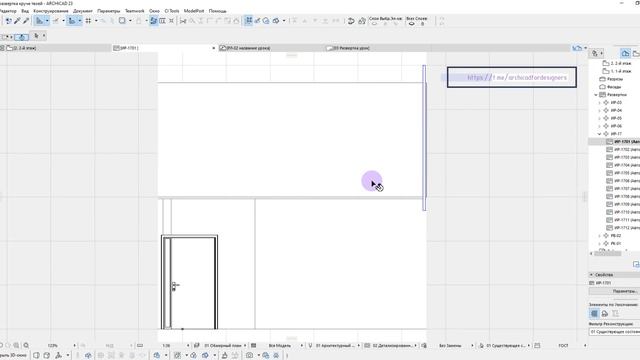
Task: Open arrow tool options dropdown
Action: click(44, 36)
